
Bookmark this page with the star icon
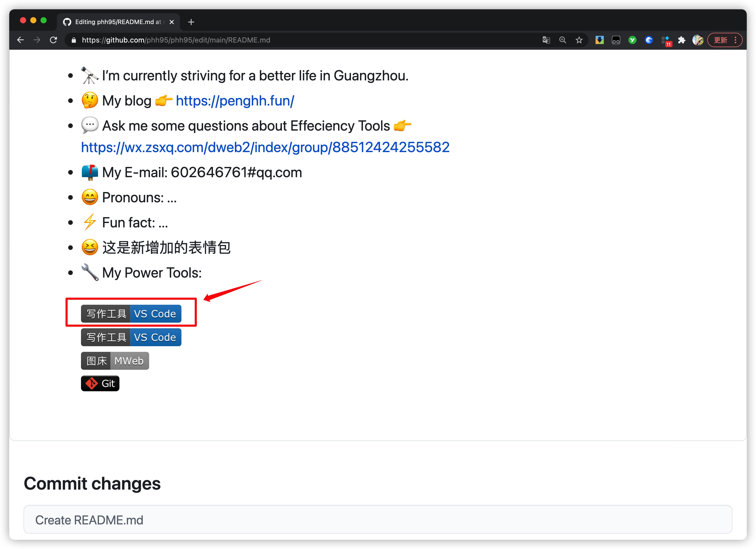click(x=579, y=40)
